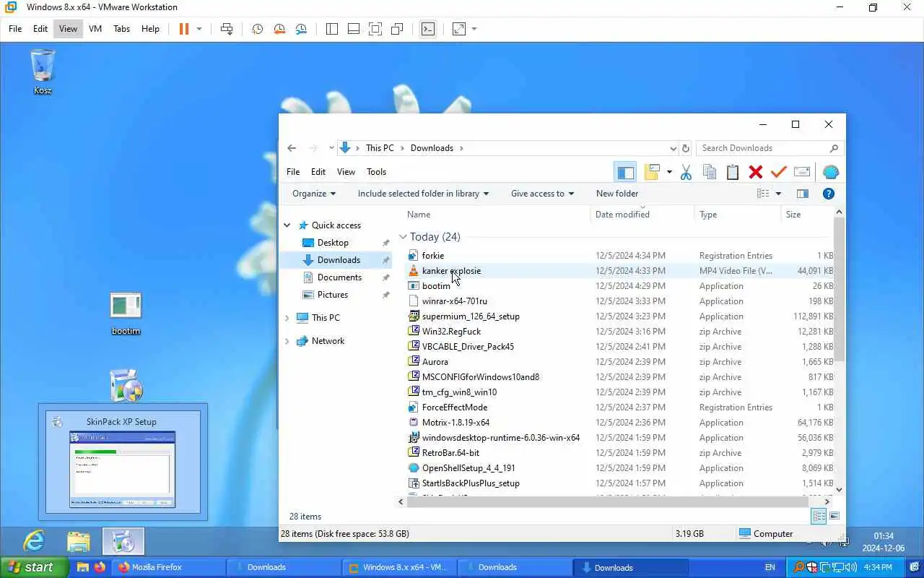Image resolution: width=924 pixels, height=578 pixels.
Task: Collapse the Today (24) group
Action: point(403,237)
